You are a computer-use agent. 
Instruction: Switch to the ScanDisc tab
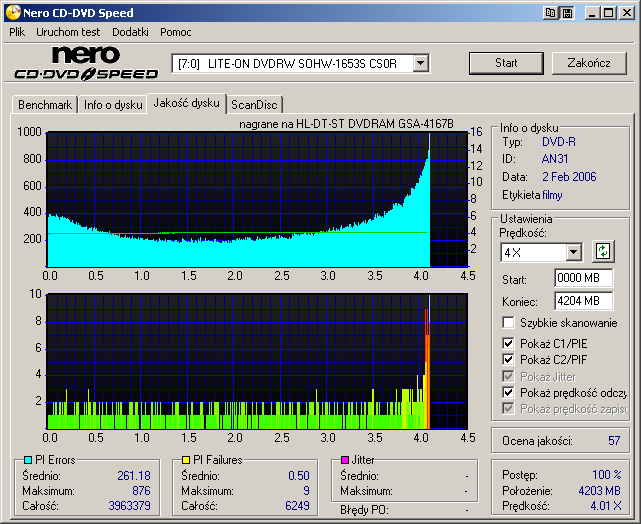point(254,105)
